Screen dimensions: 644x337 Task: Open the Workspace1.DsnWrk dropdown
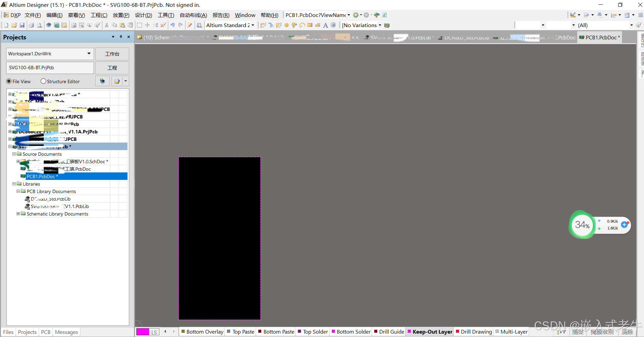point(89,54)
